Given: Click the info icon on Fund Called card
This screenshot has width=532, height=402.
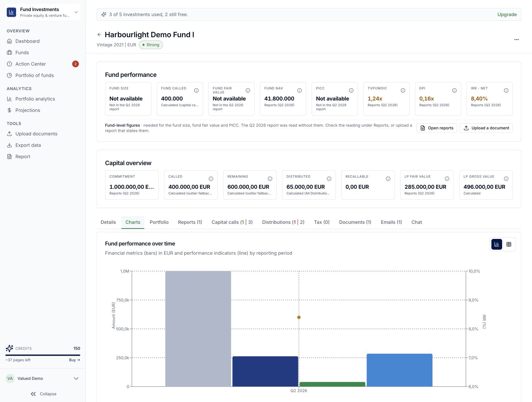Looking at the screenshot, I should point(196,90).
